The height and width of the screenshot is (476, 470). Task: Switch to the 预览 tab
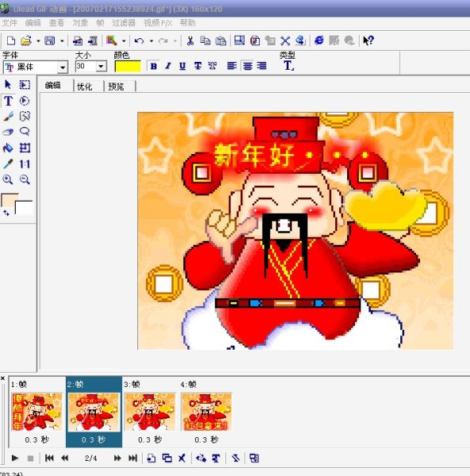tap(116, 86)
